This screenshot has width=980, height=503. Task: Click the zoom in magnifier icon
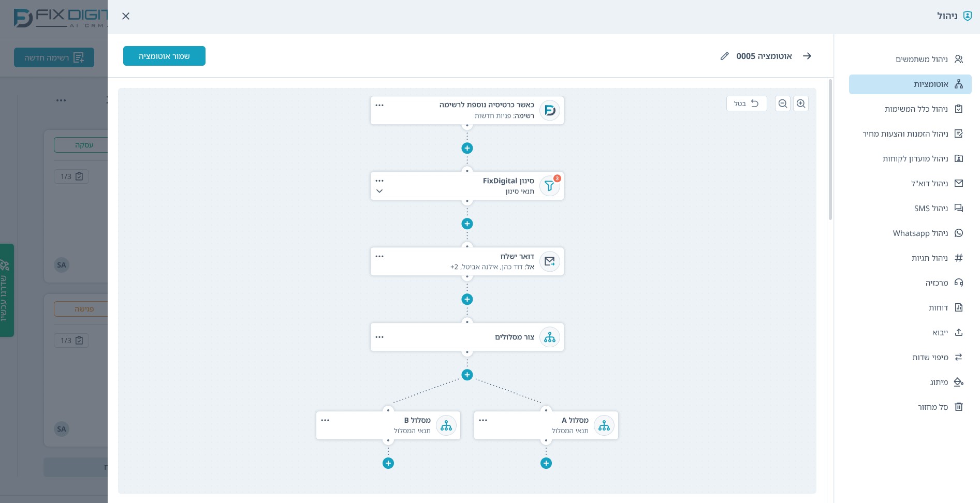pyautogui.click(x=801, y=103)
